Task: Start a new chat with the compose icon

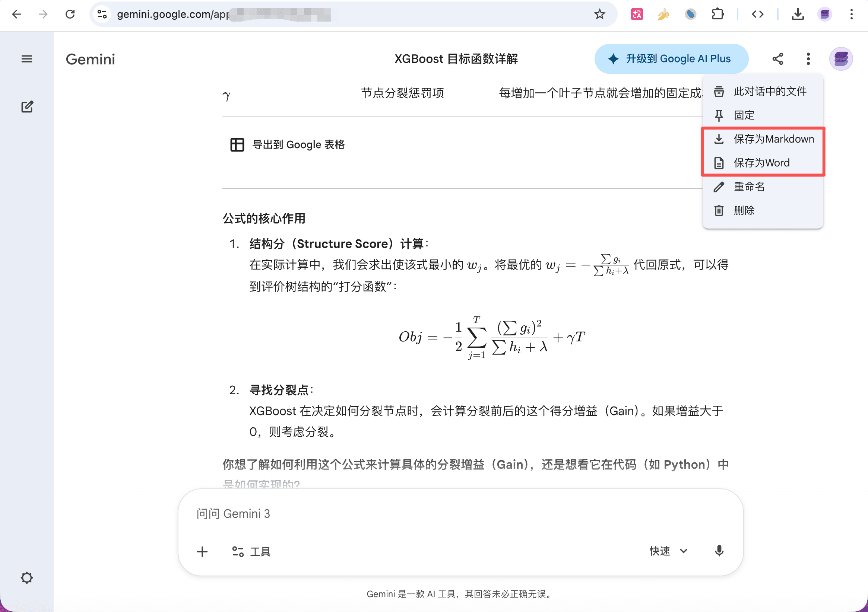Action: pos(27,107)
